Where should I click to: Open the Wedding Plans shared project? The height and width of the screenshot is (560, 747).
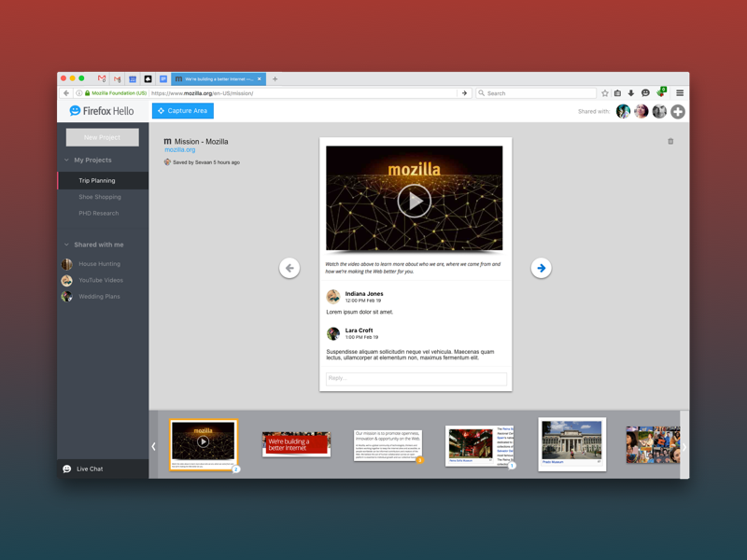tap(99, 296)
